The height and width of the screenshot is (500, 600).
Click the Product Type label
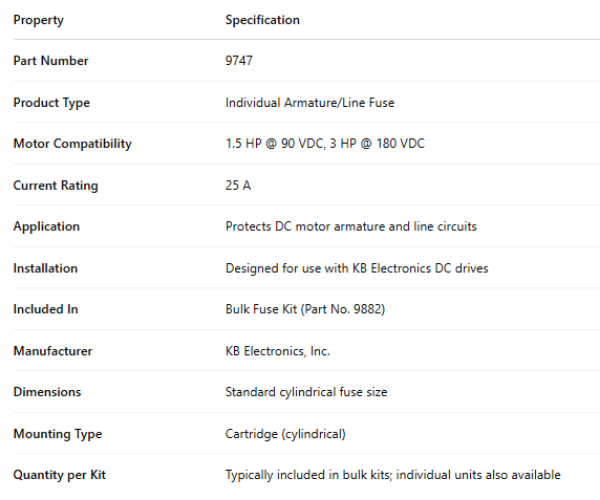[51, 103]
